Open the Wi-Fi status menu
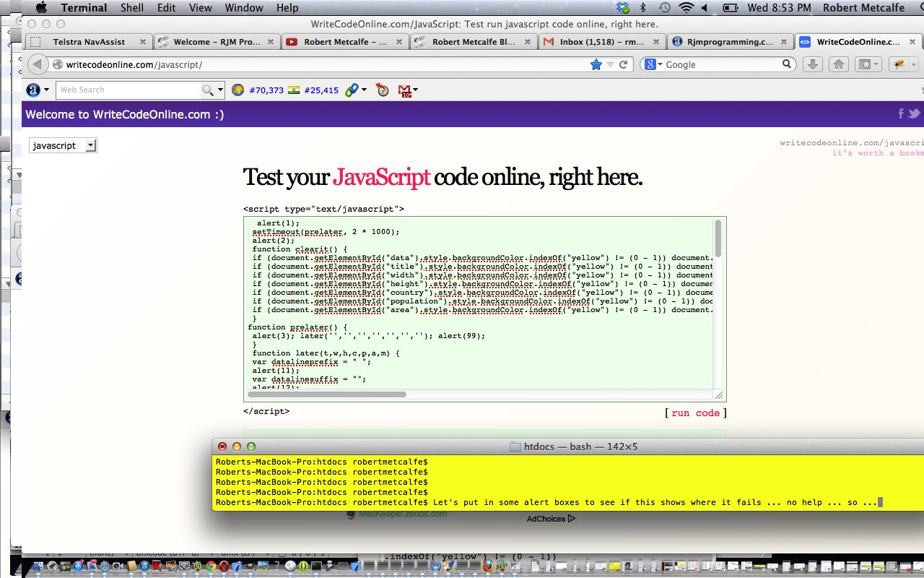The image size is (924, 578). [686, 8]
